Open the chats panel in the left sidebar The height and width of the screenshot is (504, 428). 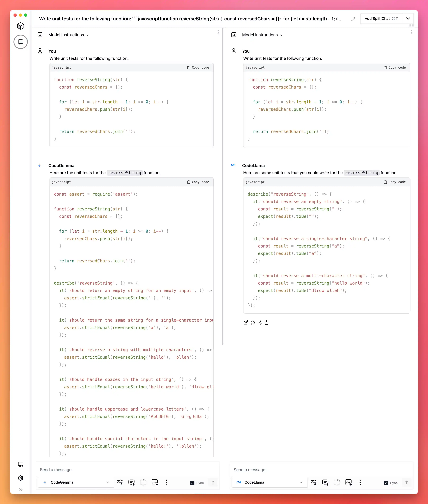pyautogui.click(x=21, y=42)
